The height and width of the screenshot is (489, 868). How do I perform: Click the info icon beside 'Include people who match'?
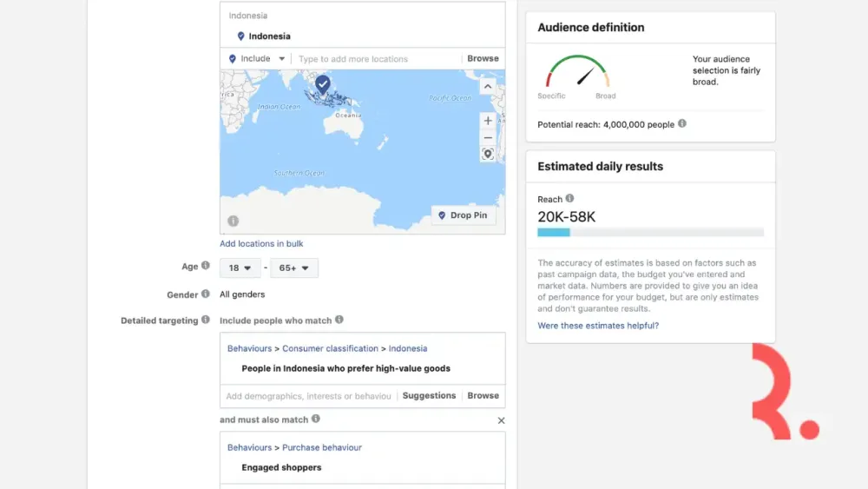click(x=339, y=320)
